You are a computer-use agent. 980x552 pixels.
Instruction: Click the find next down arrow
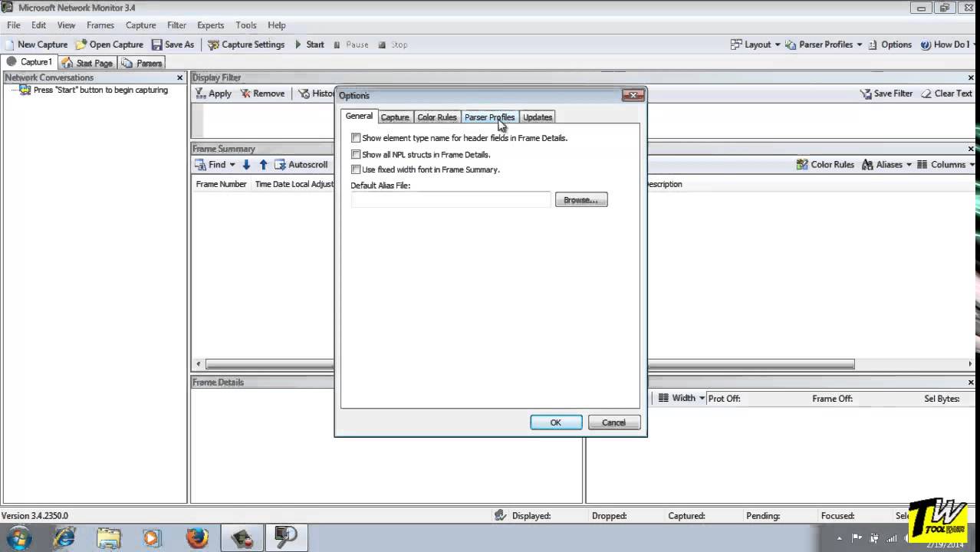(246, 165)
